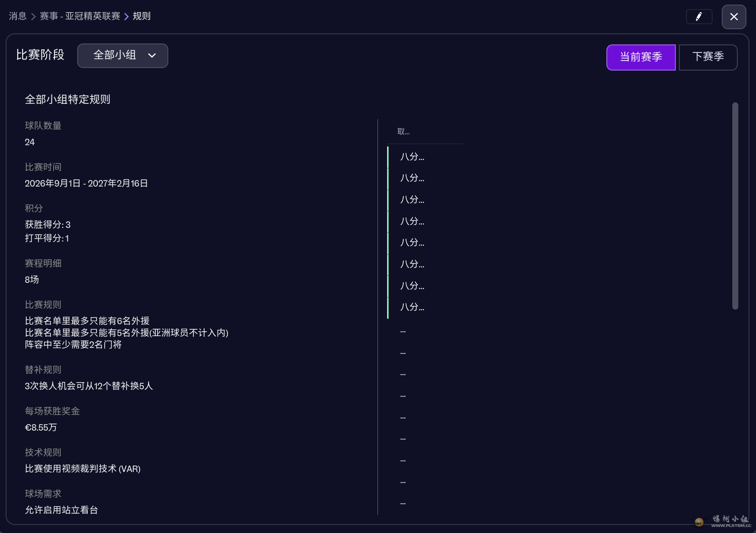Click the 全部小组特定规则 heading
The image size is (756, 533).
click(x=68, y=99)
